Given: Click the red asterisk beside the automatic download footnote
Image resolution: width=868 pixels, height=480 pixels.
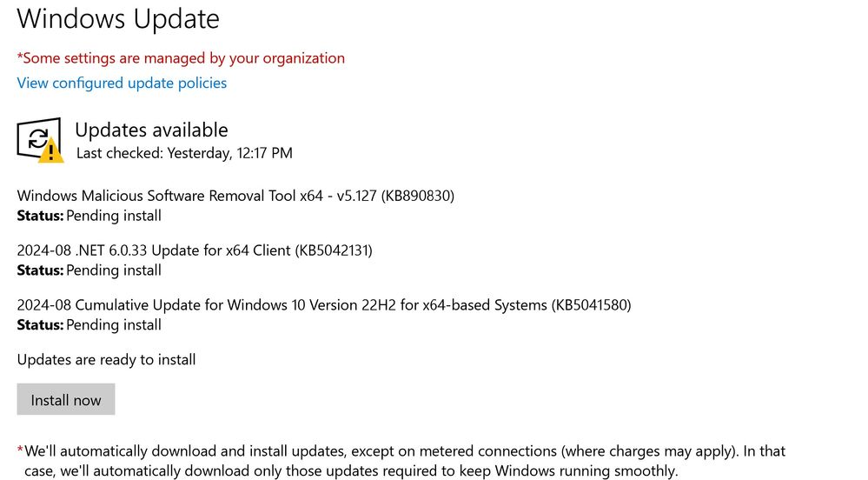Looking at the screenshot, I should point(20,450).
